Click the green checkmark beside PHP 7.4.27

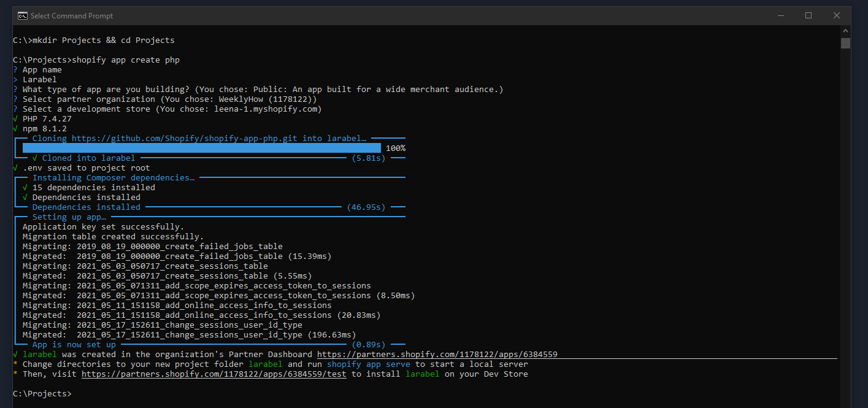15,118
